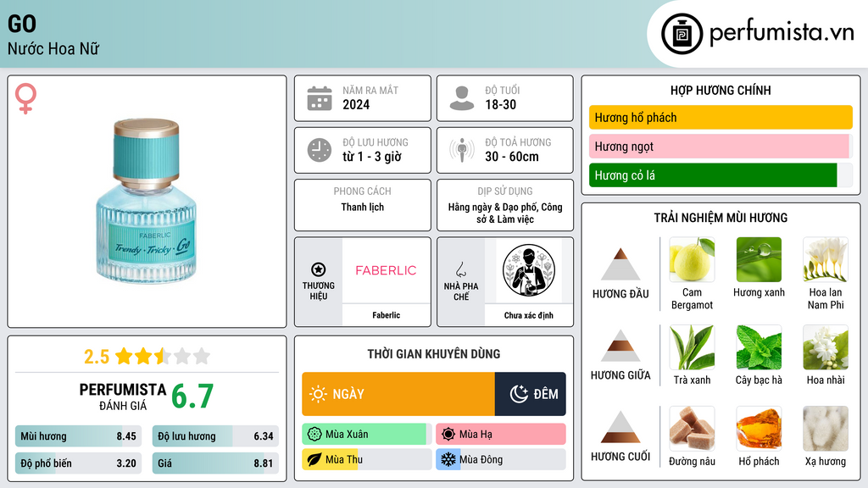Click the perfumer illustration circle
Image resolution: width=868 pixels, height=488 pixels.
(x=529, y=270)
